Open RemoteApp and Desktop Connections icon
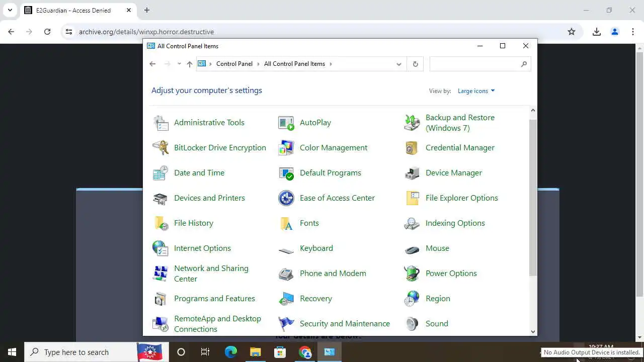The image size is (644, 362). [x=160, y=324]
